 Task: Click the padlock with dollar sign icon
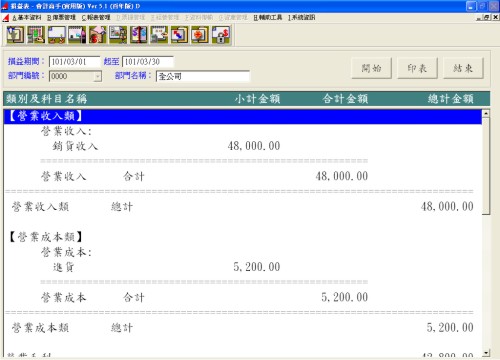click(x=221, y=35)
